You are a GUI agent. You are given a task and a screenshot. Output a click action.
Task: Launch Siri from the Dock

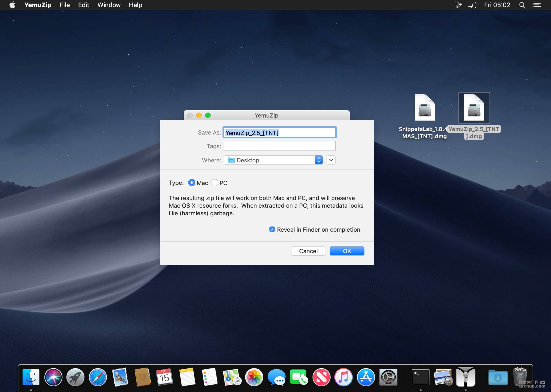[x=53, y=377]
